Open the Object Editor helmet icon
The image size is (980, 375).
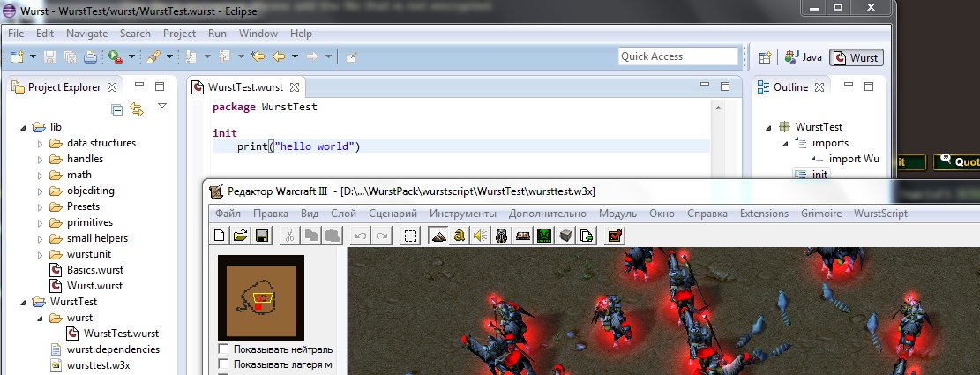pyautogui.click(x=501, y=236)
